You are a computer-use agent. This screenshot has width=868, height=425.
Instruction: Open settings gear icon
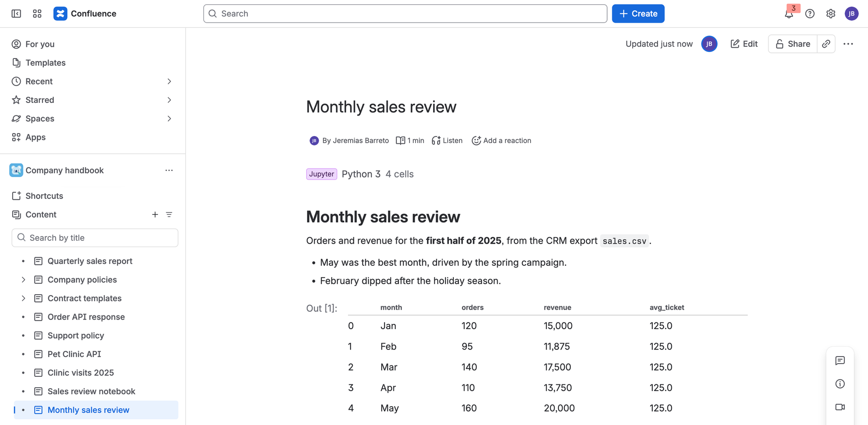click(x=831, y=14)
